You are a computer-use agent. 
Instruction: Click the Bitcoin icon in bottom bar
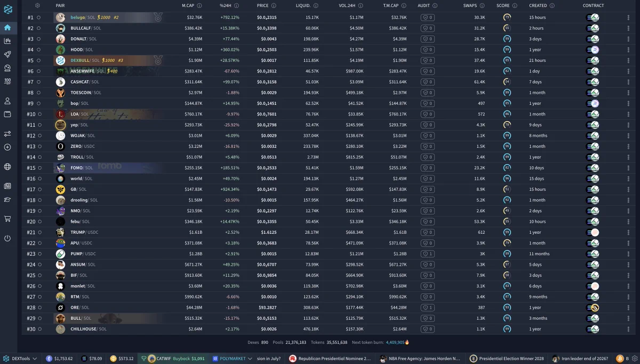coord(620,359)
